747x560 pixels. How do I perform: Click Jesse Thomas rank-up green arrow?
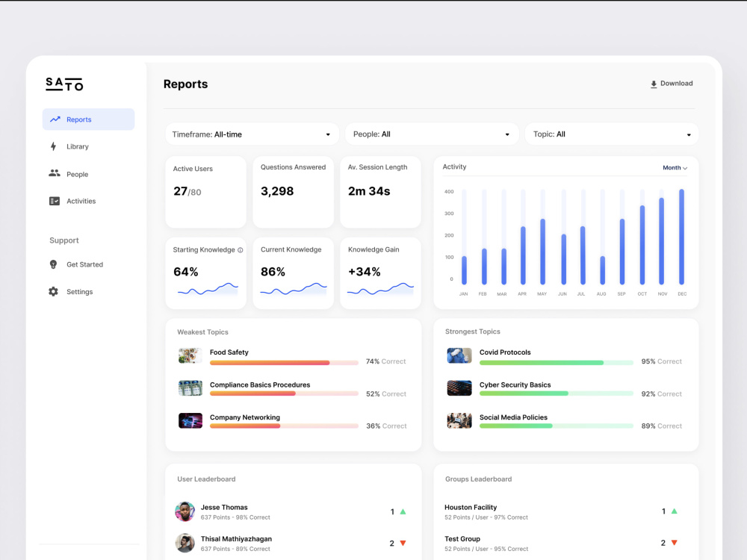(x=403, y=511)
